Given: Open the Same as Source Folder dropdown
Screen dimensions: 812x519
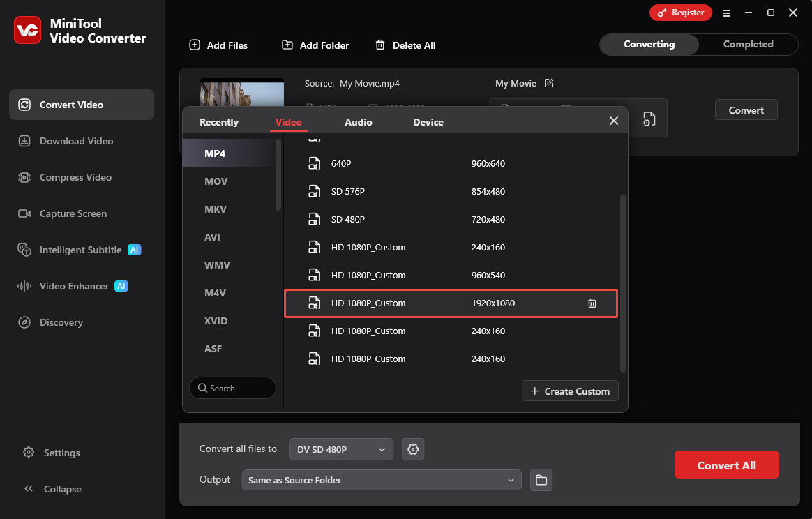Looking at the screenshot, I should pyautogui.click(x=381, y=480).
